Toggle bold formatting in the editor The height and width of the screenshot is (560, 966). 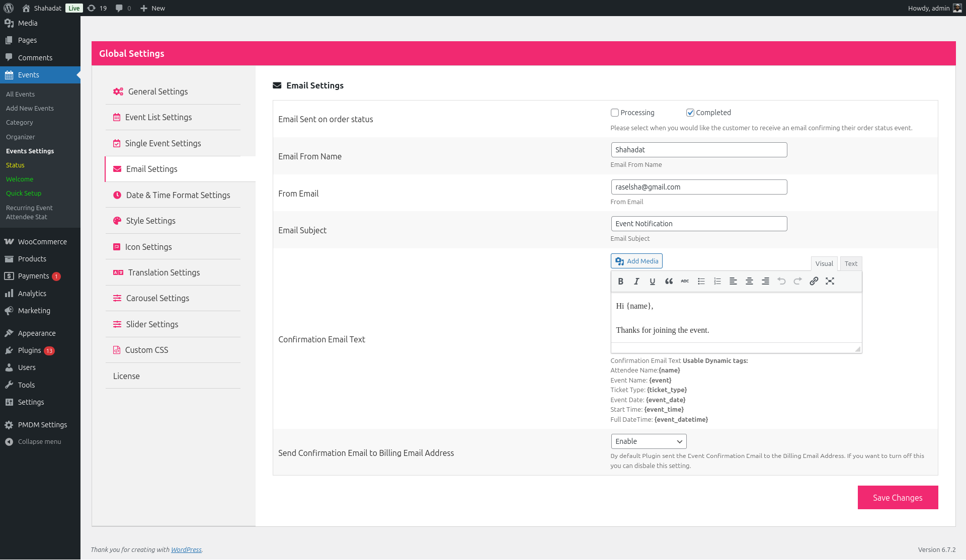point(620,282)
